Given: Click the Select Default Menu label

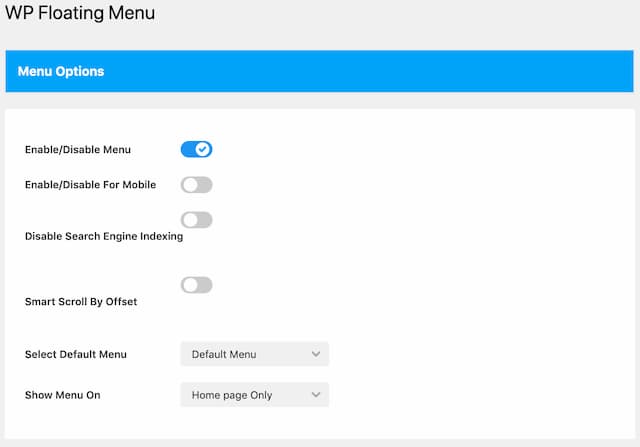Looking at the screenshot, I should click(76, 354).
